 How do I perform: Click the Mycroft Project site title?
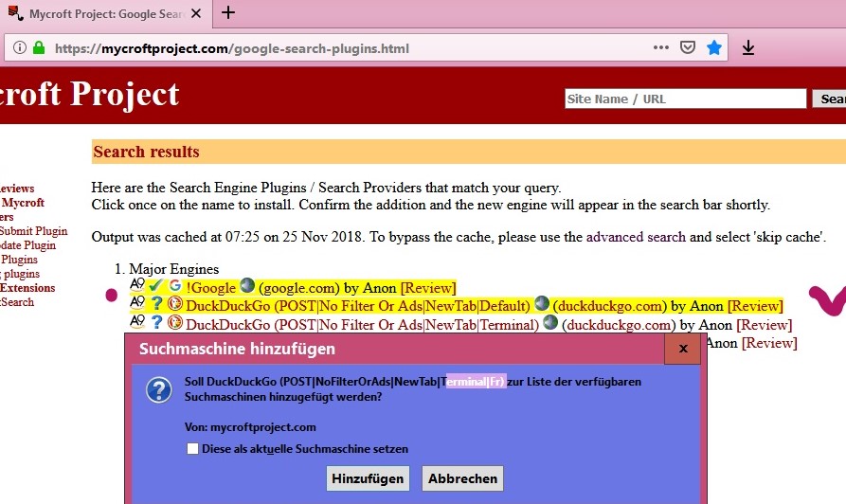coord(89,94)
